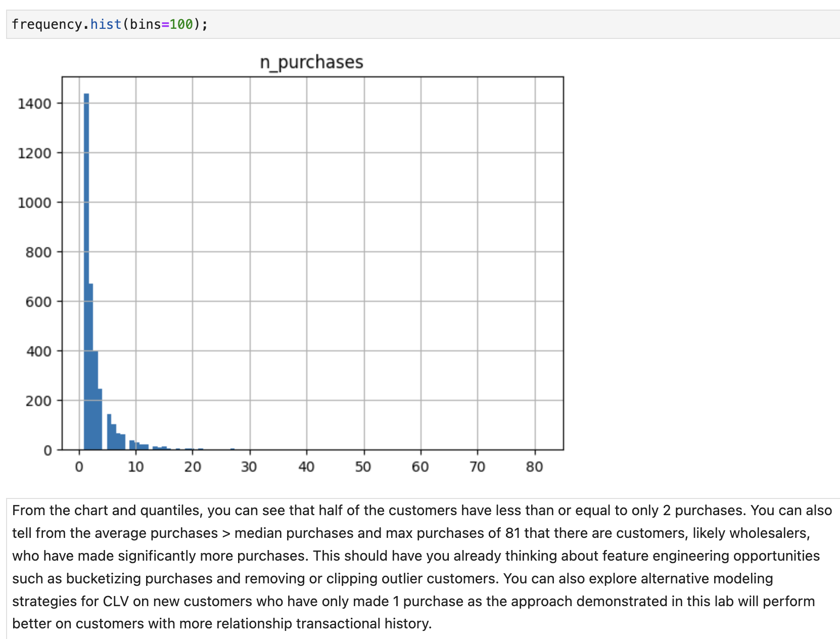The image size is (840, 639).
Task: Click the x-axis label 80
Action: [535, 467]
